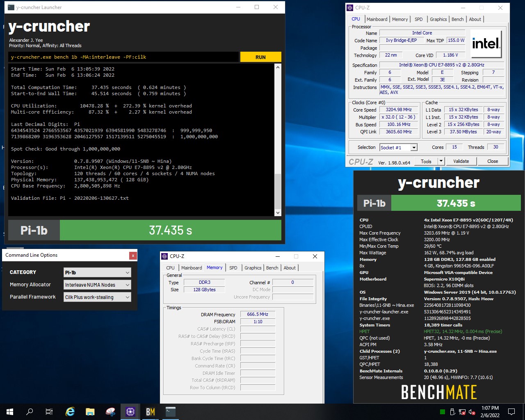Open CPU tab in bottom CPU-Z window
525x420 pixels.
171,268
